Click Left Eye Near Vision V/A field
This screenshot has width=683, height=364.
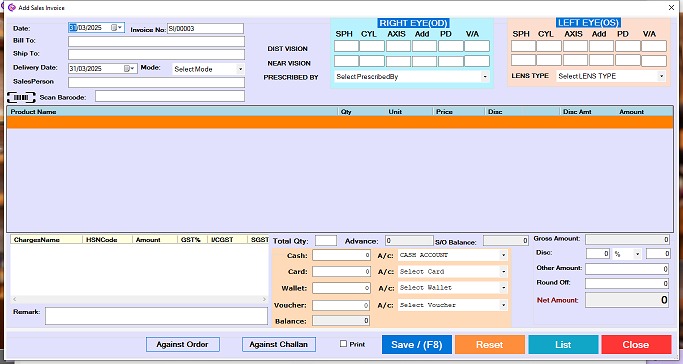tap(654, 61)
